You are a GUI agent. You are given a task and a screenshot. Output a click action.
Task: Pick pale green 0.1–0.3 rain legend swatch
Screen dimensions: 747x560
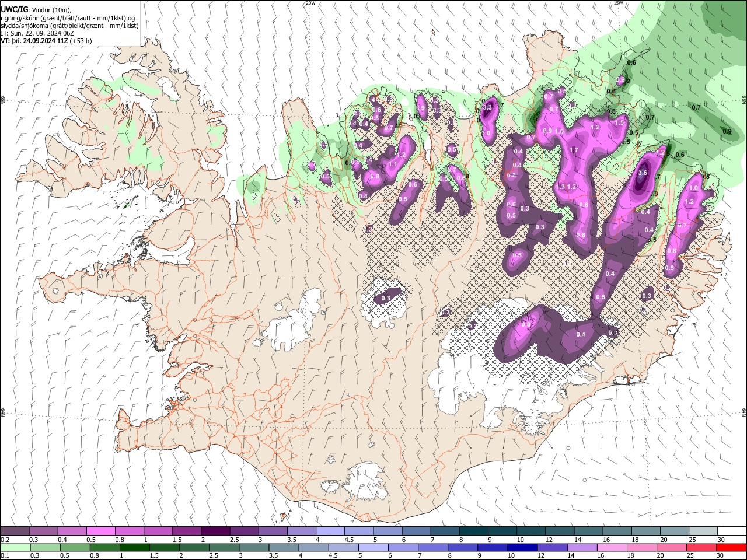tap(15, 547)
